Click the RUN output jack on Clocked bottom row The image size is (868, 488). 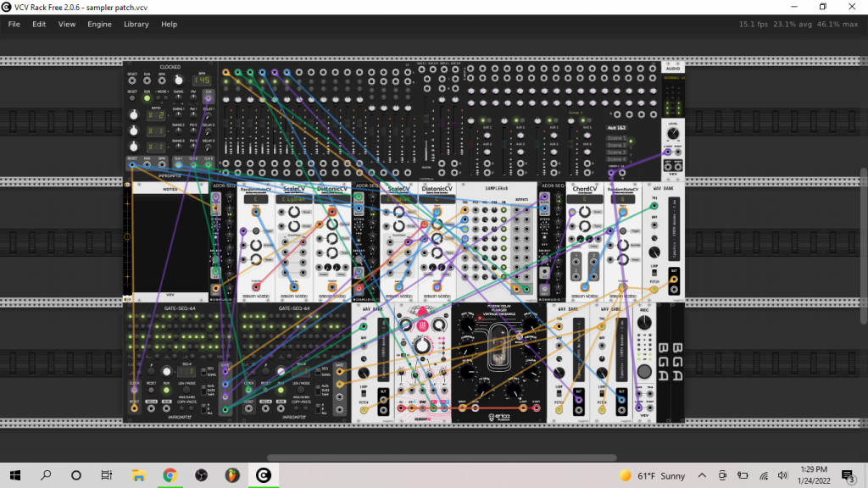pyautogui.click(x=147, y=165)
